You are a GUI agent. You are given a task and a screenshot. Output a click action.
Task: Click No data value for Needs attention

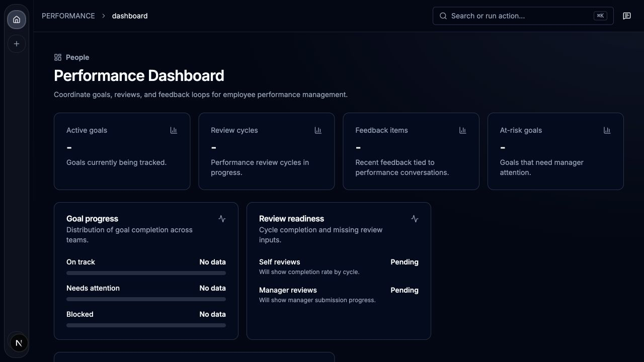click(x=212, y=288)
